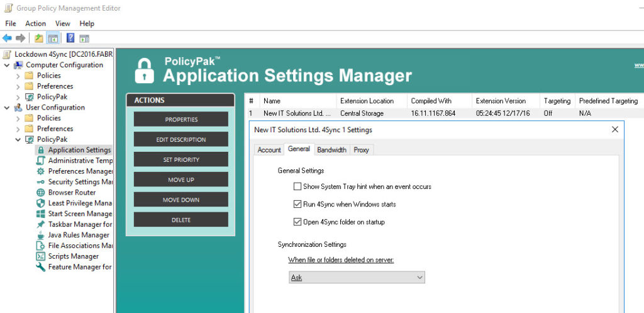Screen dimensions: 644x313
Task: Click the File Associations Manager document icon
Action: tap(40, 246)
